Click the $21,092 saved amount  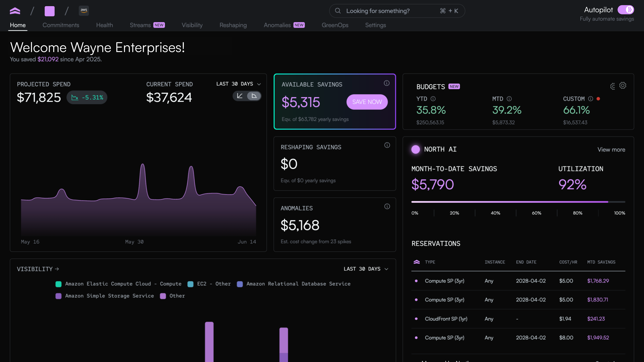(x=48, y=59)
